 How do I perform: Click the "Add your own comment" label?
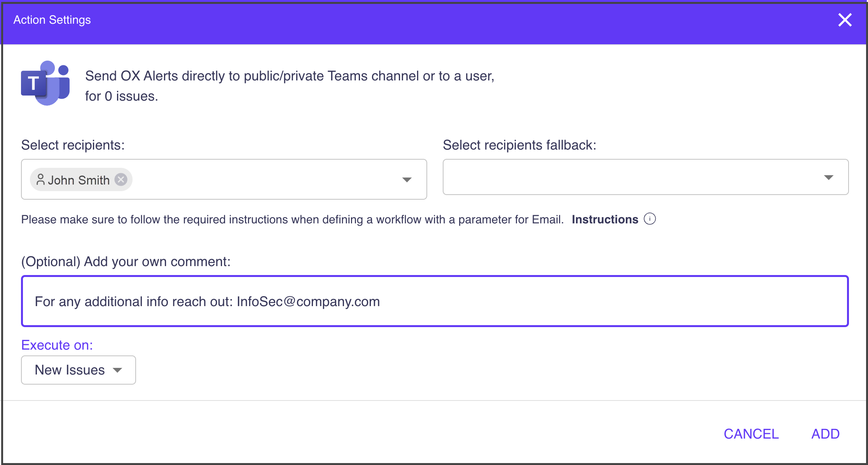coord(126,261)
